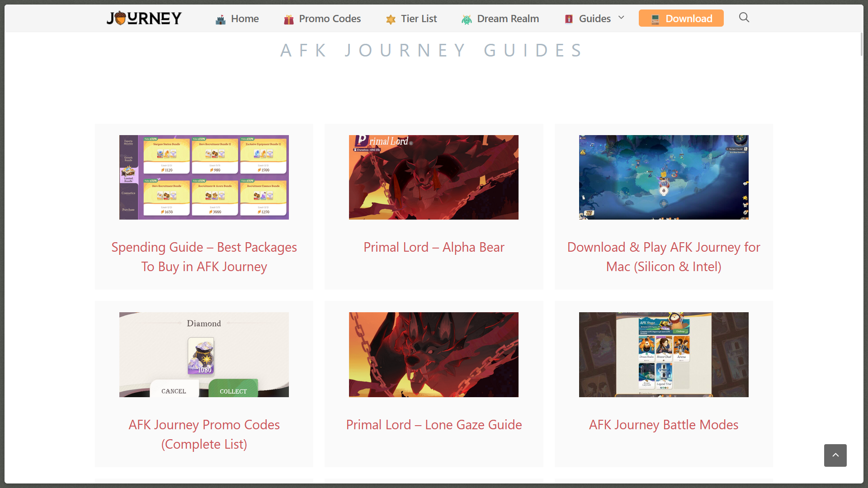The height and width of the screenshot is (488, 868).
Task: Click the gift icon beside Promo Codes
Action: tap(288, 19)
